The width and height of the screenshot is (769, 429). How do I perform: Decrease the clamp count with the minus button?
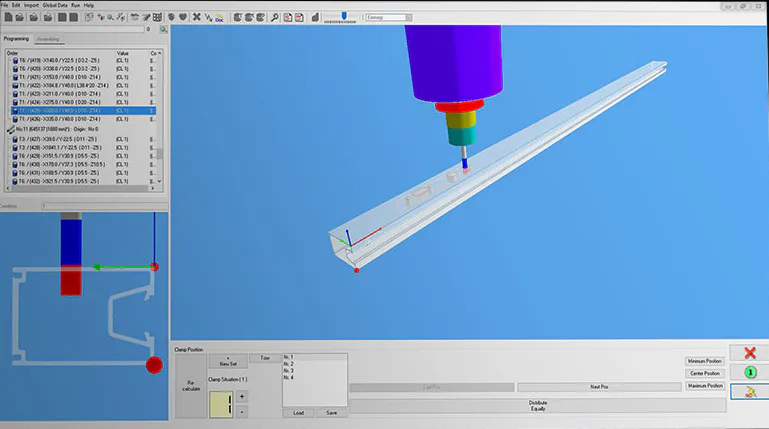(x=242, y=412)
